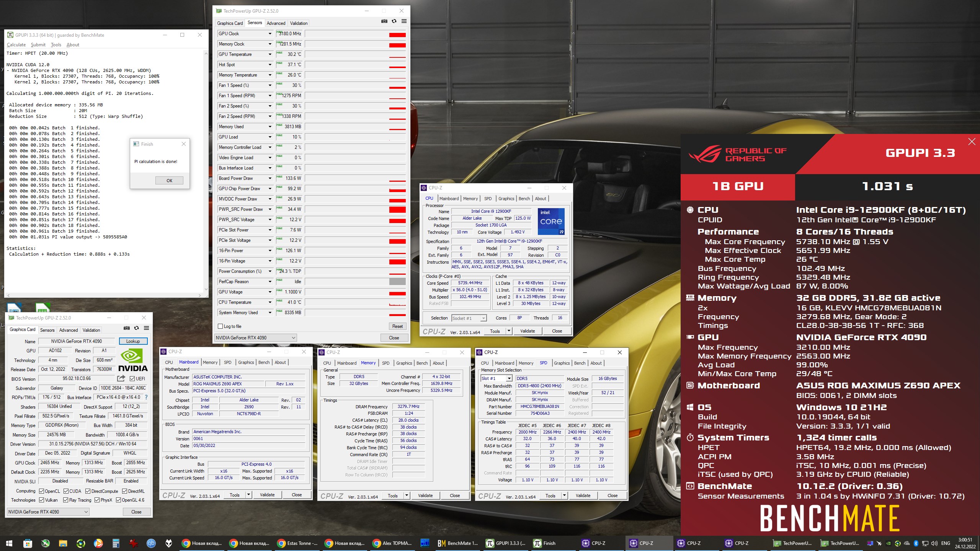Open Tools dropdown arrow in CPU-Z Mainboard window

coord(248,495)
